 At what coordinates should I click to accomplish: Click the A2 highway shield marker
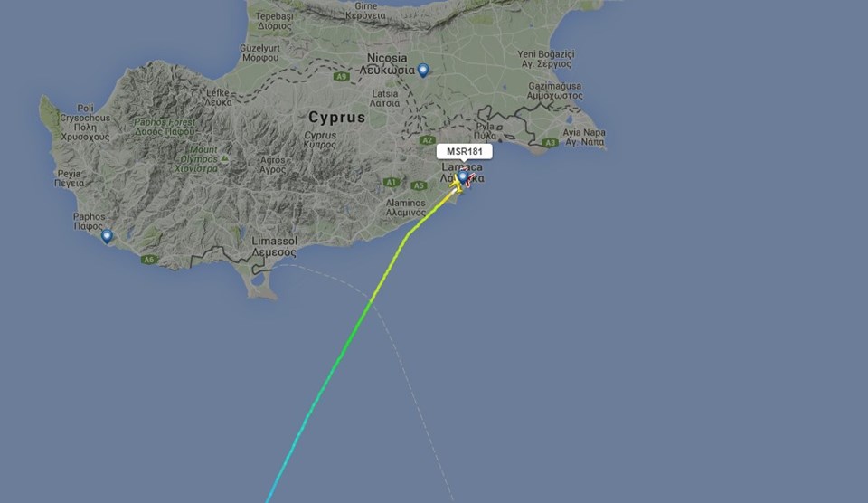click(427, 139)
